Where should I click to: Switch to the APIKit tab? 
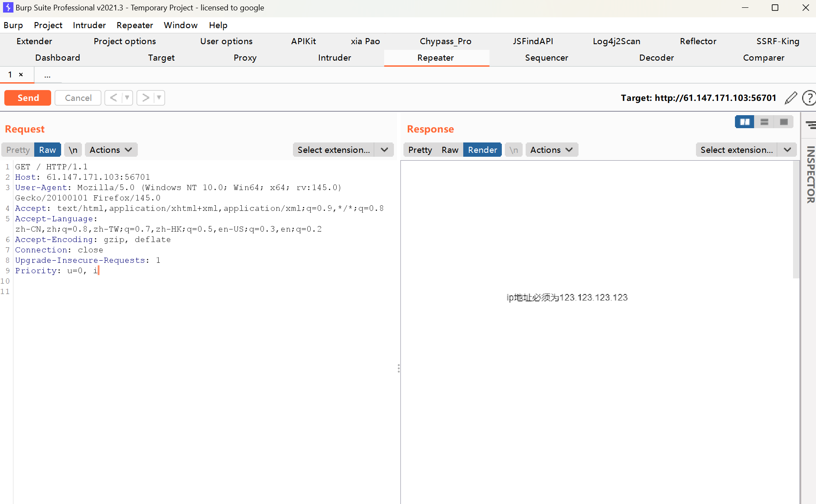point(303,41)
